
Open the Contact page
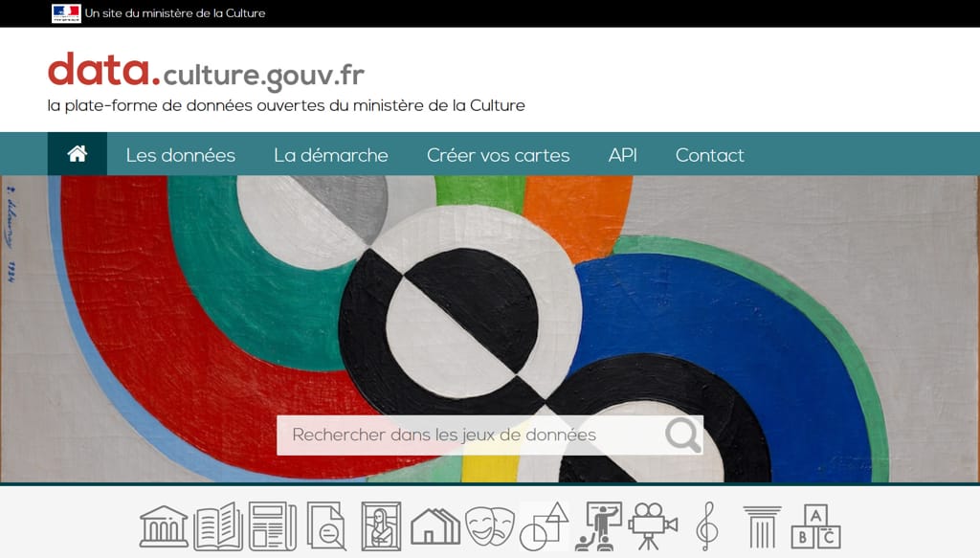coord(709,155)
